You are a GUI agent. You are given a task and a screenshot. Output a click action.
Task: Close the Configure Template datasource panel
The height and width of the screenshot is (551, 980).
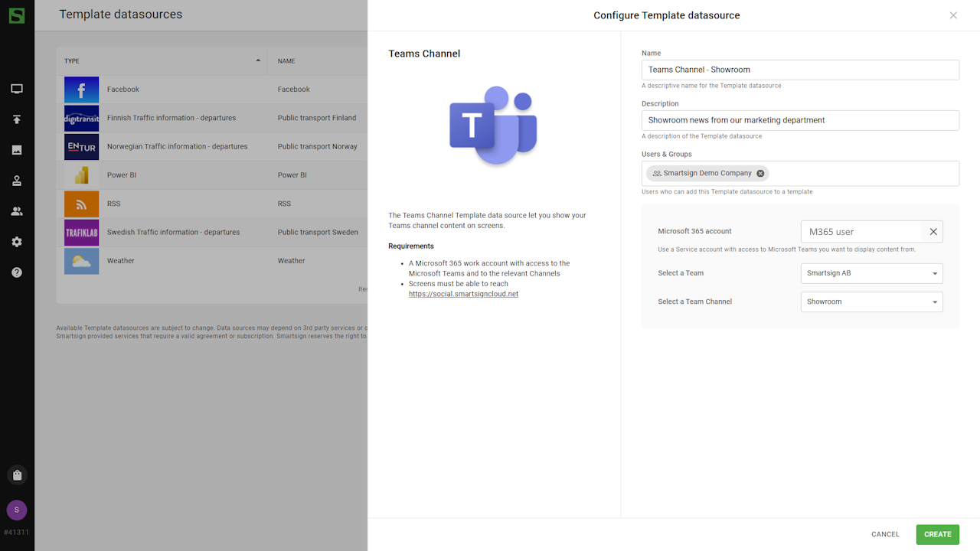click(953, 15)
